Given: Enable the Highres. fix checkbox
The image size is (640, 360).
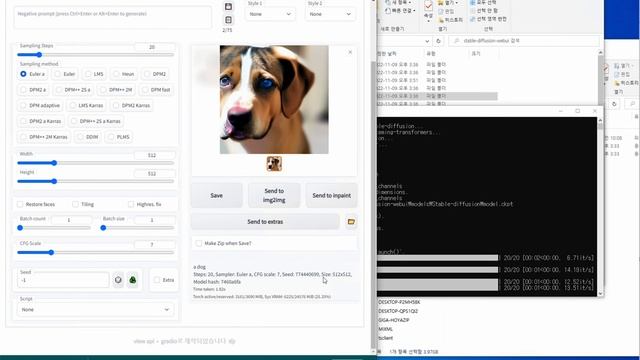Looking at the screenshot, I should coord(131,204).
